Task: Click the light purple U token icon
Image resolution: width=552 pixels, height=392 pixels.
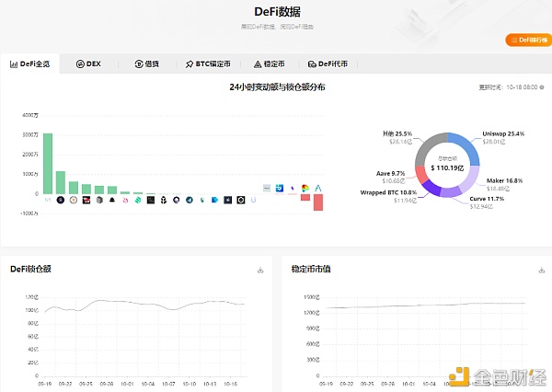Action: 254,200
